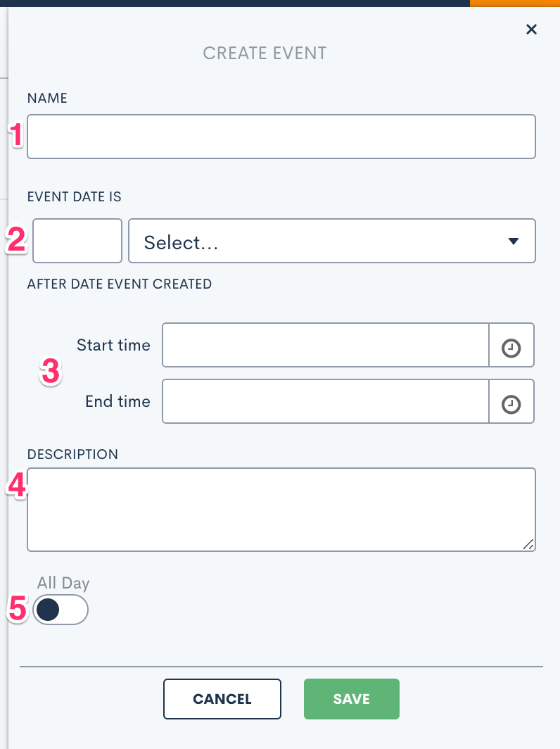The width and height of the screenshot is (560, 749).
Task: Click the All Day toggle label
Action: [x=63, y=583]
